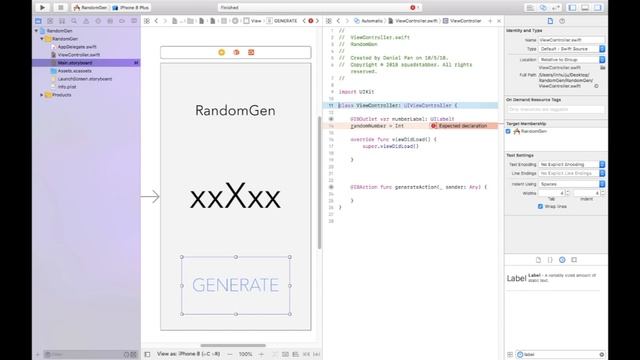Image resolution: width=640 pixels, height=360 pixels.
Task: Click GENERATE in the storyboard jump bar
Action: pyautogui.click(x=282, y=21)
